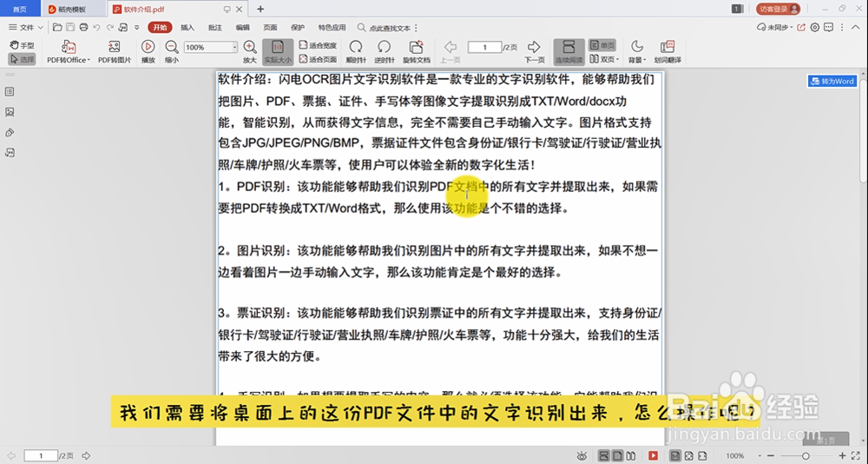Click the status bar zoom slider handle
The height and width of the screenshot is (464, 868).
click(x=806, y=455)
